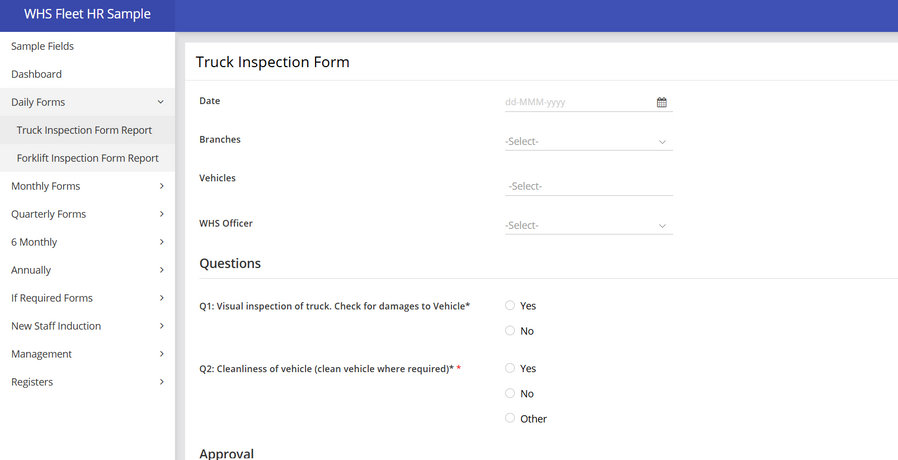Viewport: 898px width, 460px height.
Task: Expand the Monthly Forms chevron
Action: tap(161, 186)
